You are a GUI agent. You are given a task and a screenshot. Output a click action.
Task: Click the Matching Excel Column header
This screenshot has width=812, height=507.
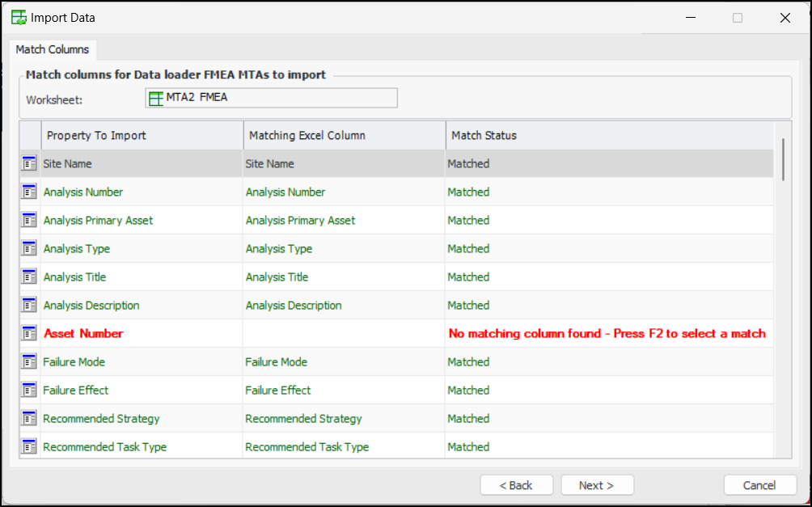click(344, 135)
